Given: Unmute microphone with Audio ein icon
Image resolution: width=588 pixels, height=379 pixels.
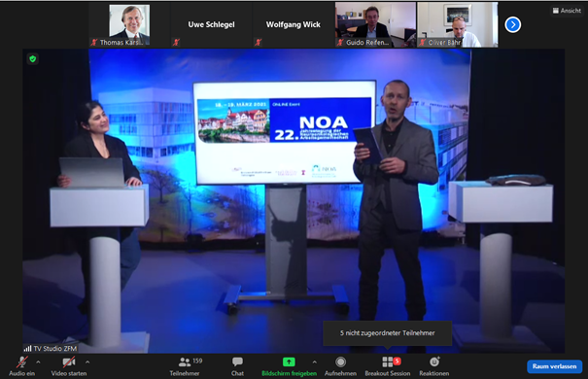Looking at the screenshot, I should (21, 362).
